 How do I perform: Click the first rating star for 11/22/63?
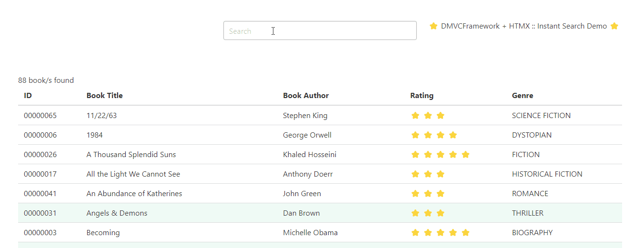(415, 116)
